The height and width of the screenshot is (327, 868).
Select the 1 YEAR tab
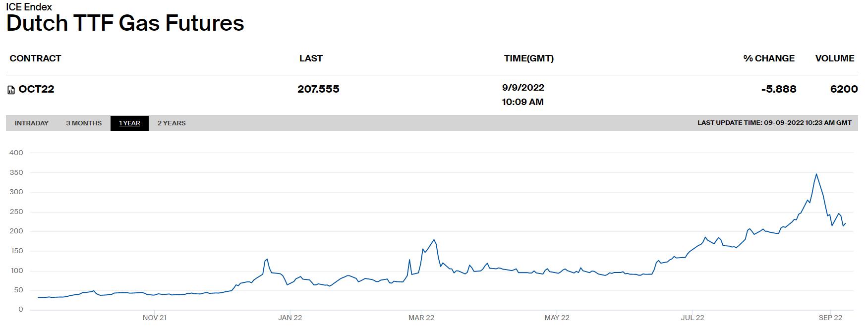click(x=129, y=123)
